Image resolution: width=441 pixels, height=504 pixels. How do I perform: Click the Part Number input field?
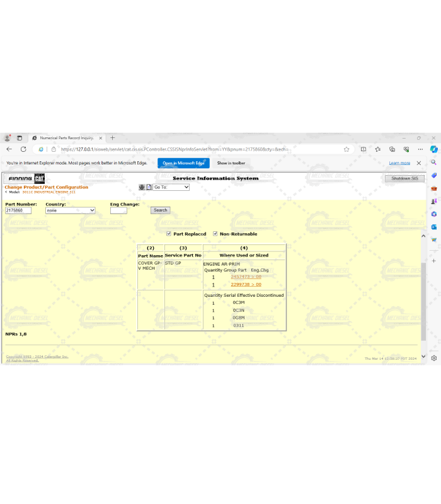coord(18,210)
